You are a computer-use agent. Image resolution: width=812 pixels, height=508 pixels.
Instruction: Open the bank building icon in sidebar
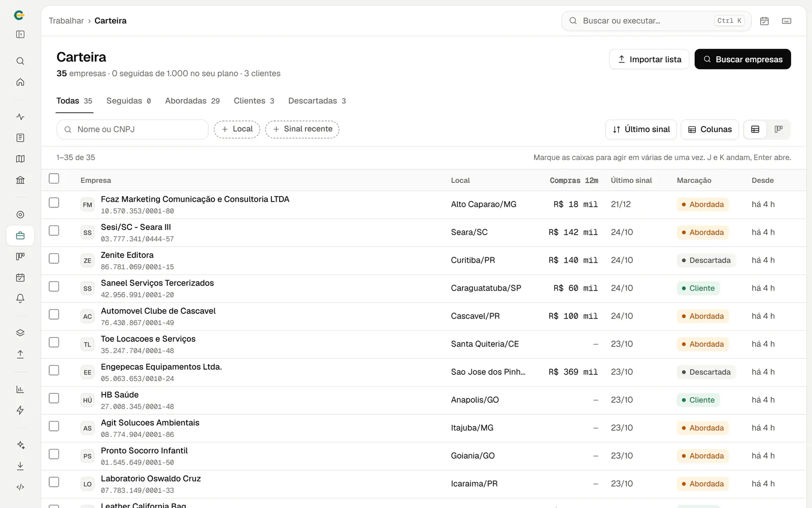pyautogui.click(x=20, y=180)
